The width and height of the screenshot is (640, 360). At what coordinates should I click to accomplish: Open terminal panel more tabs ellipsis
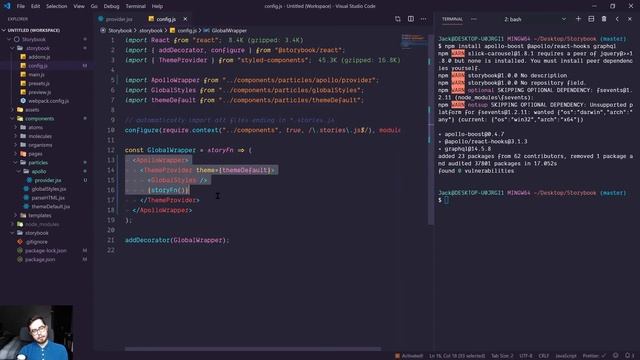point(473,19)
